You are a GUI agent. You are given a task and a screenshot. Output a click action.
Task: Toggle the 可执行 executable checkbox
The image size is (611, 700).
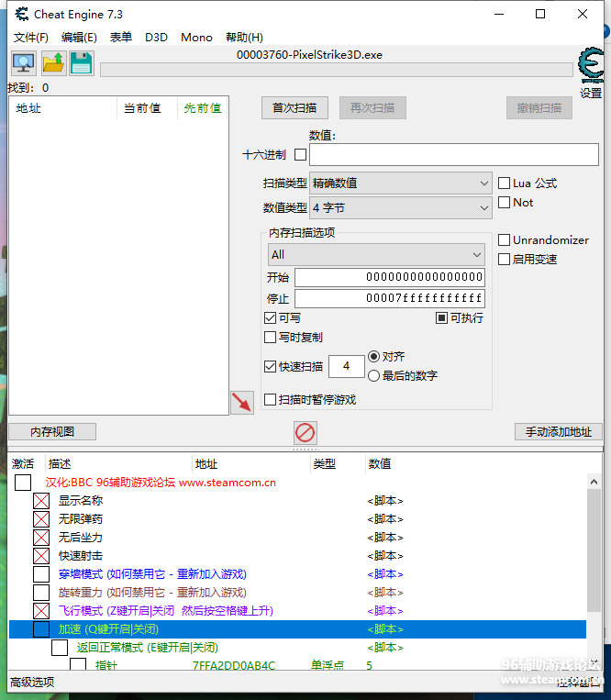[441, 317]
